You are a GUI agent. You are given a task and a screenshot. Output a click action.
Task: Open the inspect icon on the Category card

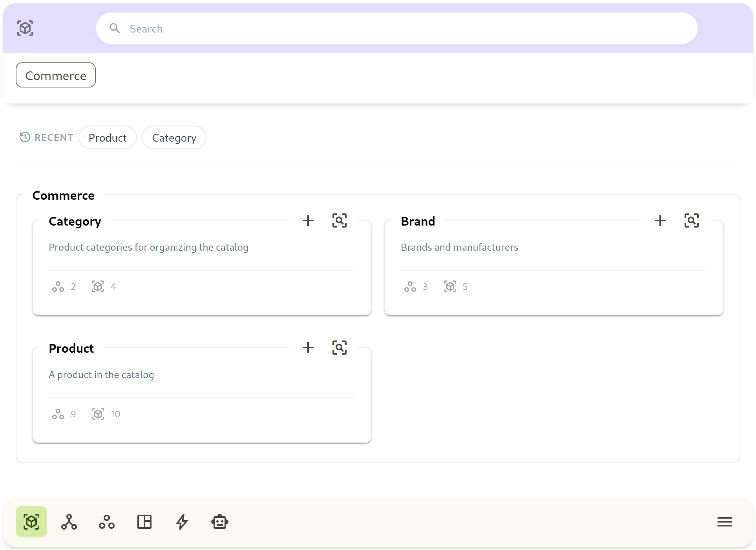[340, 220]
